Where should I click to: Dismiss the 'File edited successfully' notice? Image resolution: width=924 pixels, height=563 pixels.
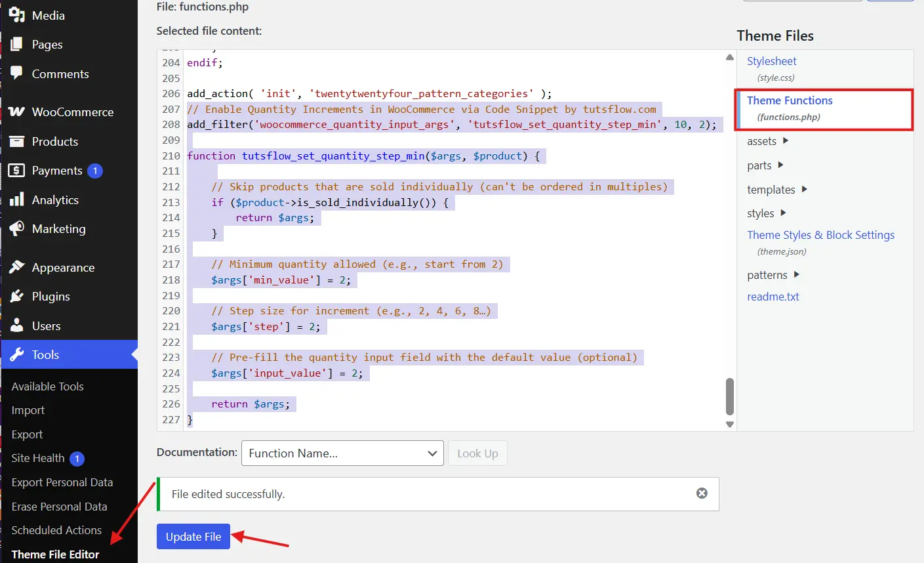pyautogui.click(x=702, y=493)
